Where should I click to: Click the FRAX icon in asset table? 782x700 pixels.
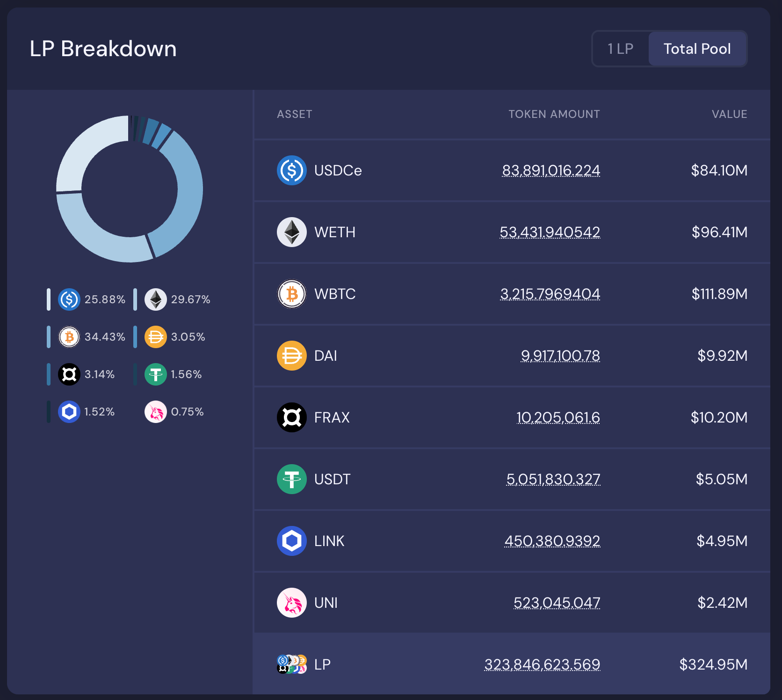click(x=291, y=417)
